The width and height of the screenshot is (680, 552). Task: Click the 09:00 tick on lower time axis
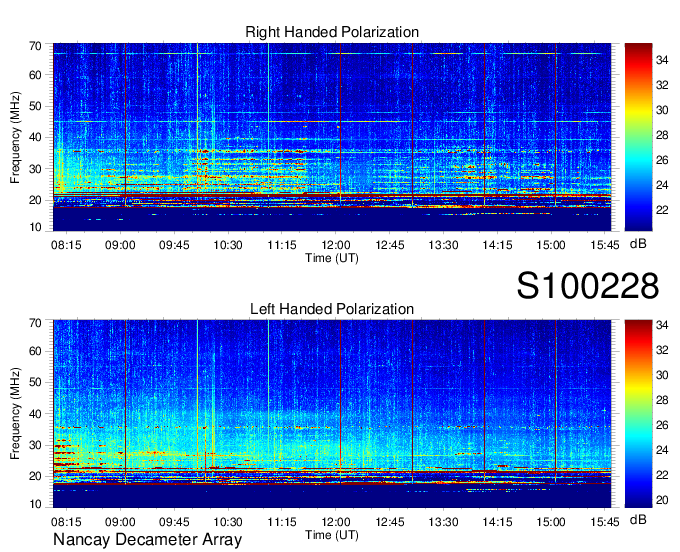120,522
